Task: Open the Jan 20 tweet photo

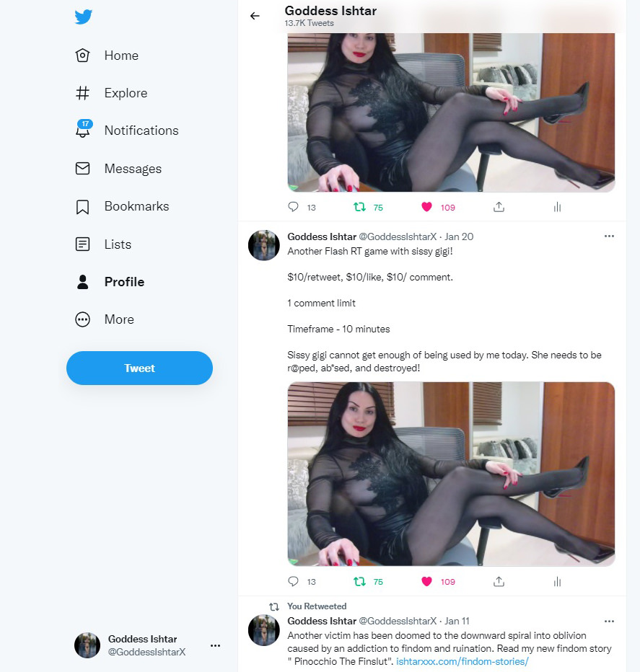Action: (451, 474)
